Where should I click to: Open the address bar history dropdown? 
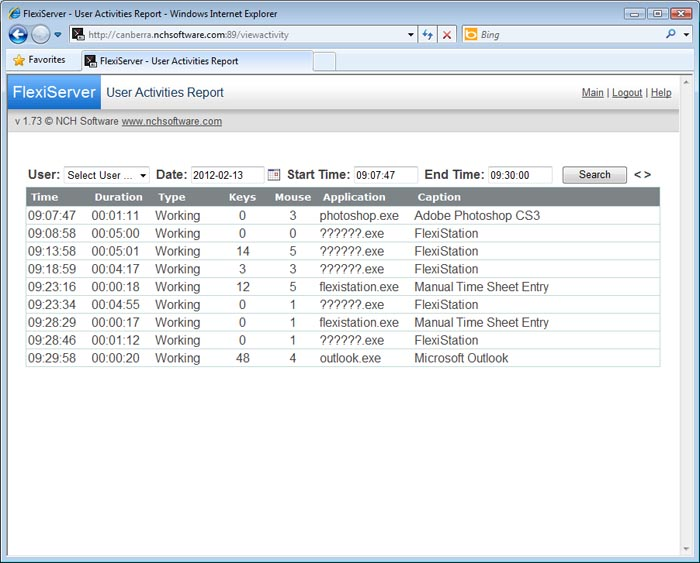tap(411, 35)
